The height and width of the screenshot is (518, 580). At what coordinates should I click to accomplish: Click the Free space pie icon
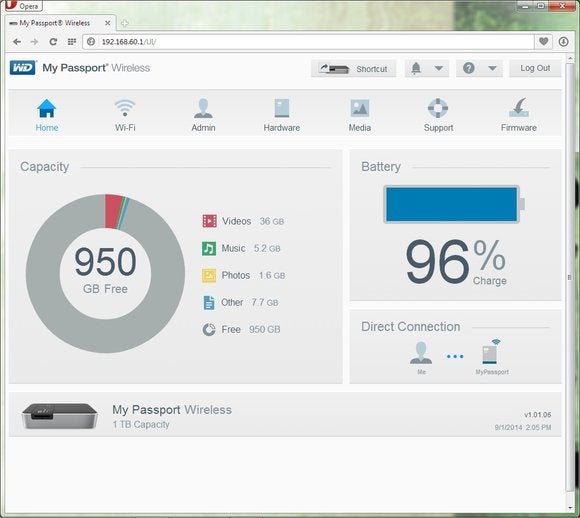pyautogui.click(x=209, y=329)
